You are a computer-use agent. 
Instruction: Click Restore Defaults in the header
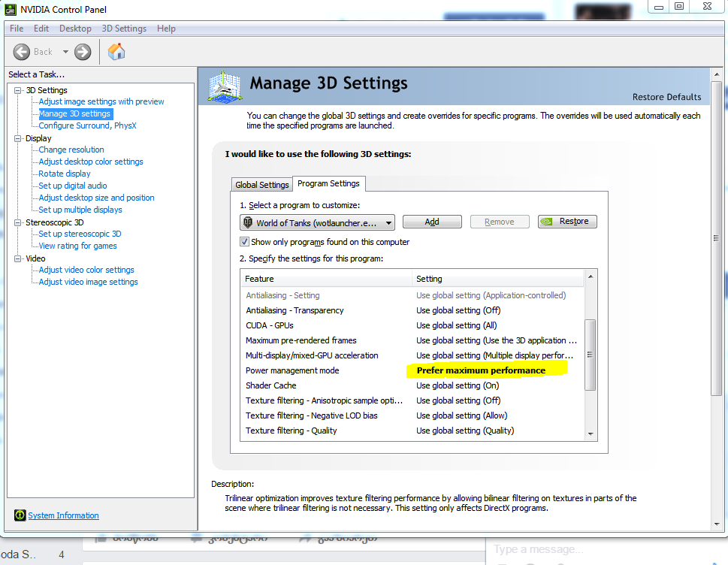(666, 97)
